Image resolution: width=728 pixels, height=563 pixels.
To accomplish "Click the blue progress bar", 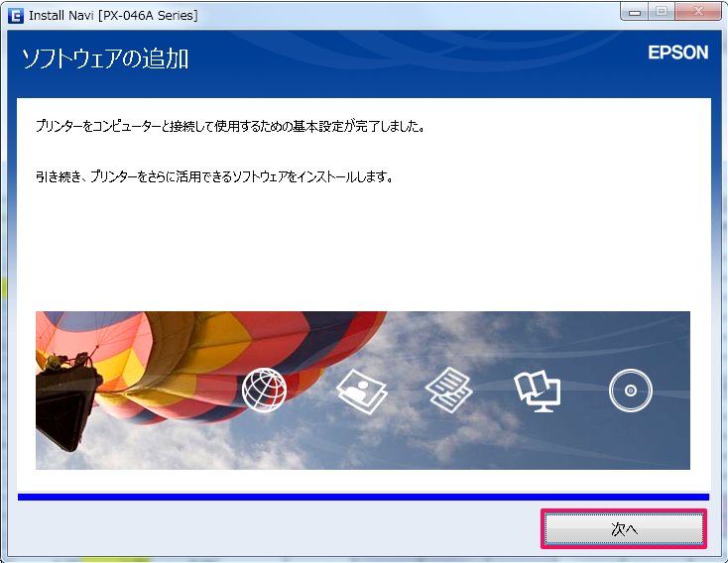I will tap(363, 497).
